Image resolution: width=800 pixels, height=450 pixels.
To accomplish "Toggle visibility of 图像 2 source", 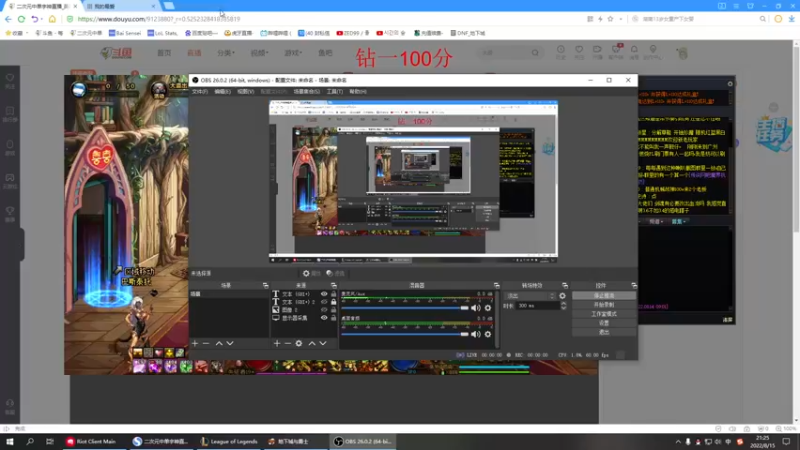I will 324,310.
